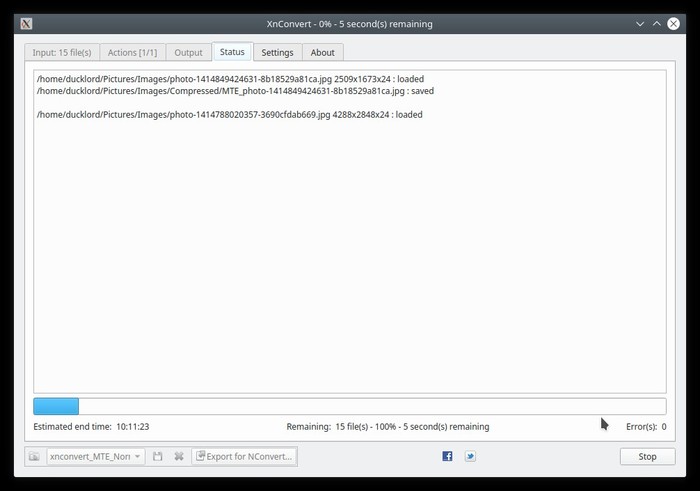This screenshot has width=700, height=491.
Task: Click the Stop button
Action: point(647,456)
